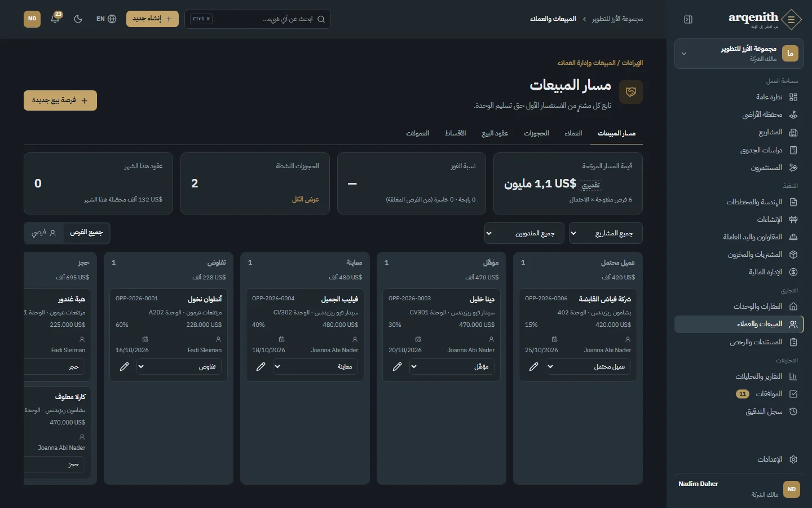
Task: Switch to عقود البيع sales contracts tab
Action: 495,133
